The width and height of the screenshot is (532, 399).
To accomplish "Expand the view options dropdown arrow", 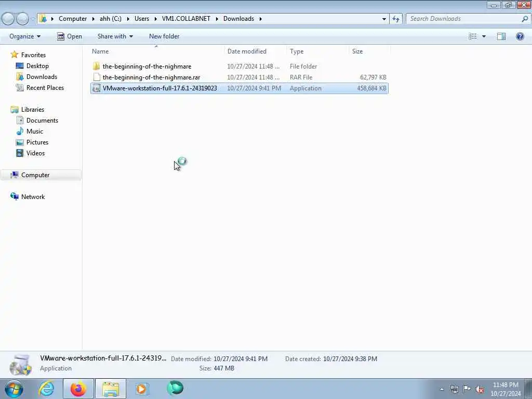I will [484, 36].
